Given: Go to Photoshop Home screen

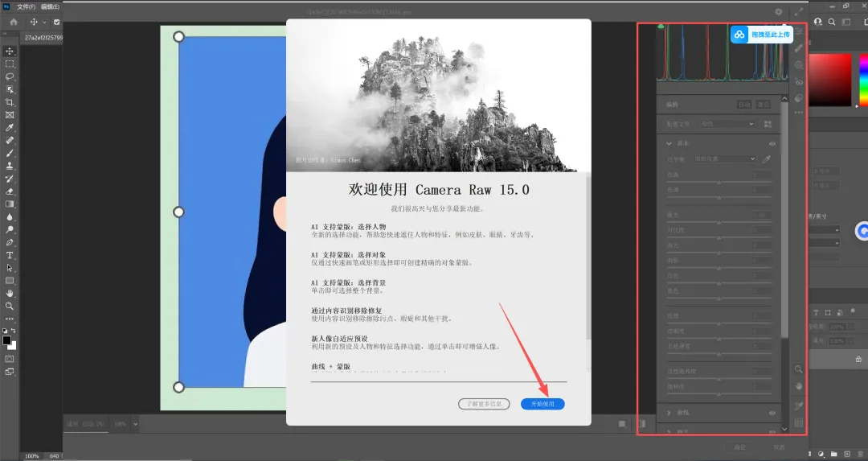Looking at the screenshot, I should (14, 23).
